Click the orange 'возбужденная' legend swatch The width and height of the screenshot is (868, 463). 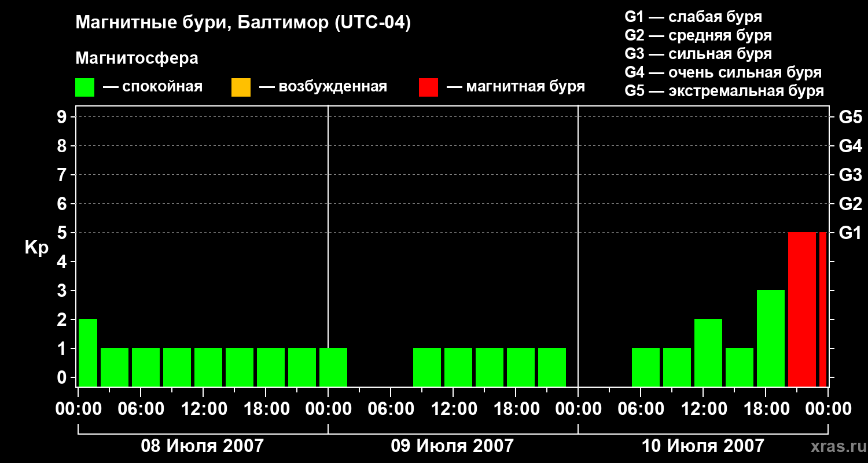coord(241,87)
